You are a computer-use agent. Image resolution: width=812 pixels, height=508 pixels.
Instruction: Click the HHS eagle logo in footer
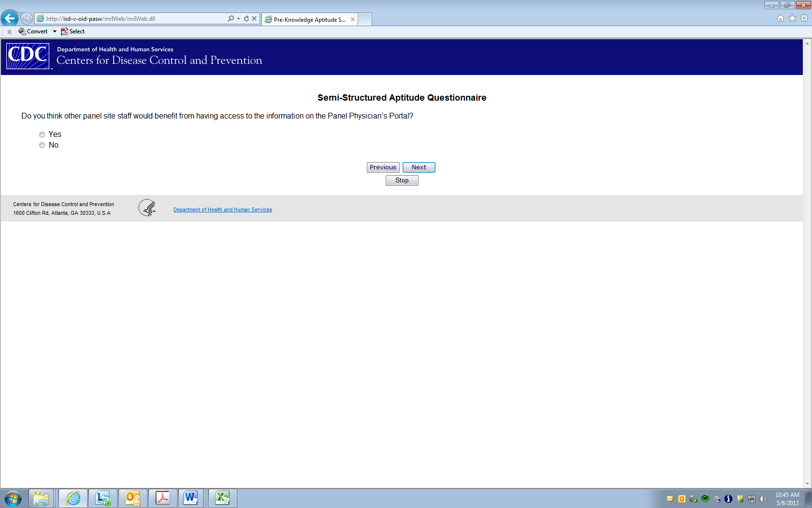point(147,208)
